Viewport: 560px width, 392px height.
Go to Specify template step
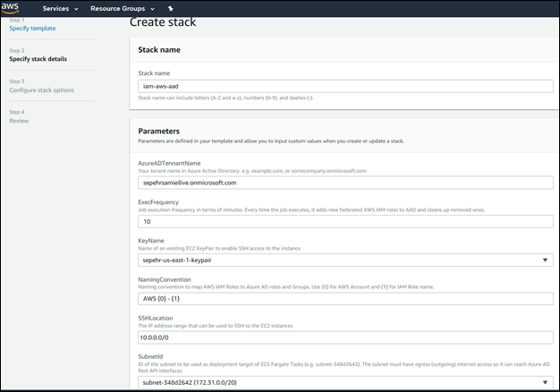(32, 29)
